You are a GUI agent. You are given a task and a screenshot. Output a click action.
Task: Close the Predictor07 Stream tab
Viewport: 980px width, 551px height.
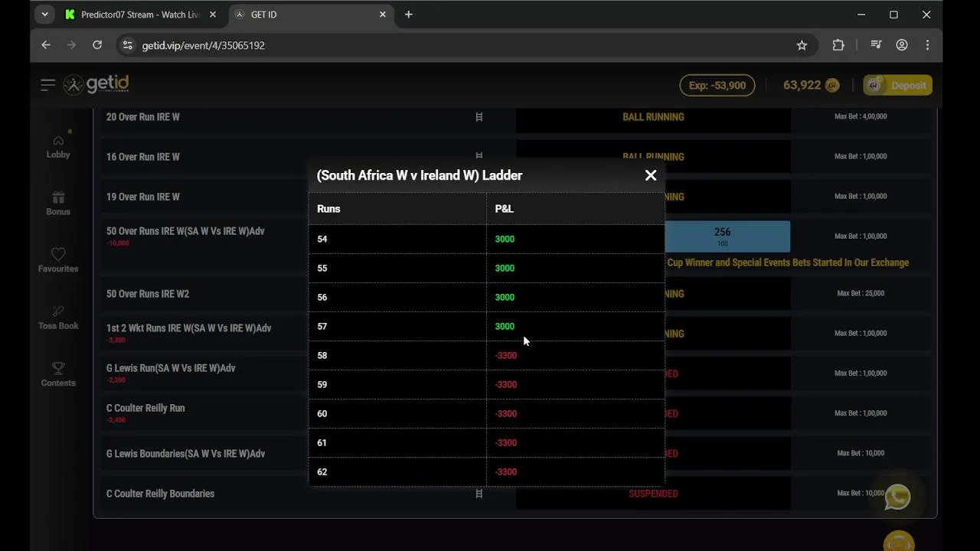pos(212,15)
